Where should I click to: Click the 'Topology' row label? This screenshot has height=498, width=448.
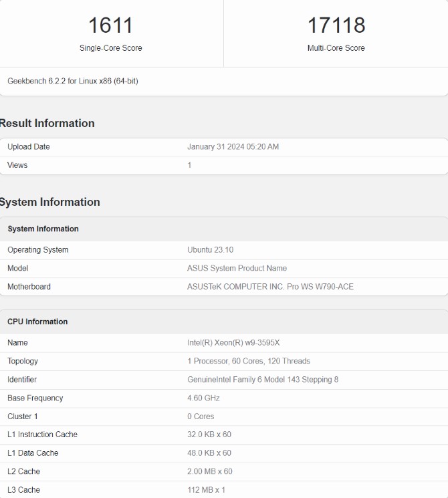point(23,361)
